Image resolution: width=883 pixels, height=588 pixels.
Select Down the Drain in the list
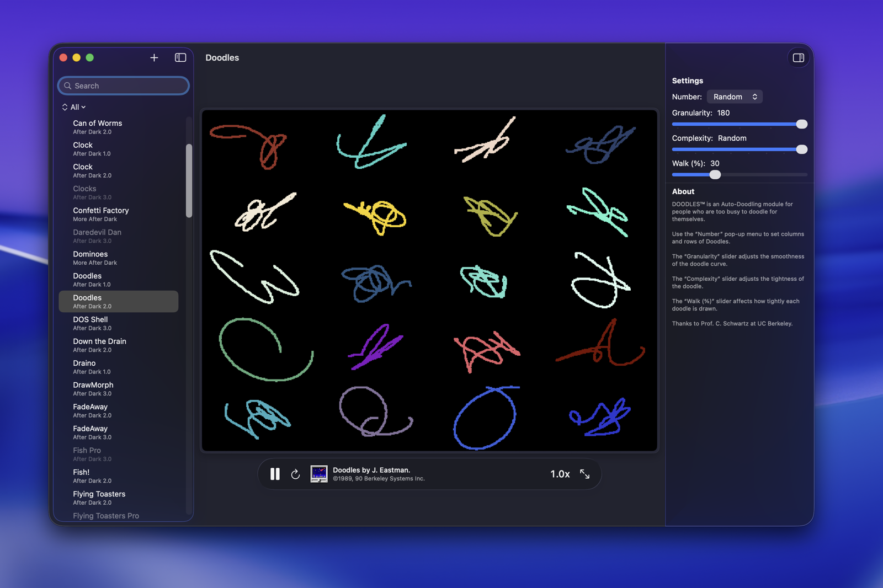[119, 345]
